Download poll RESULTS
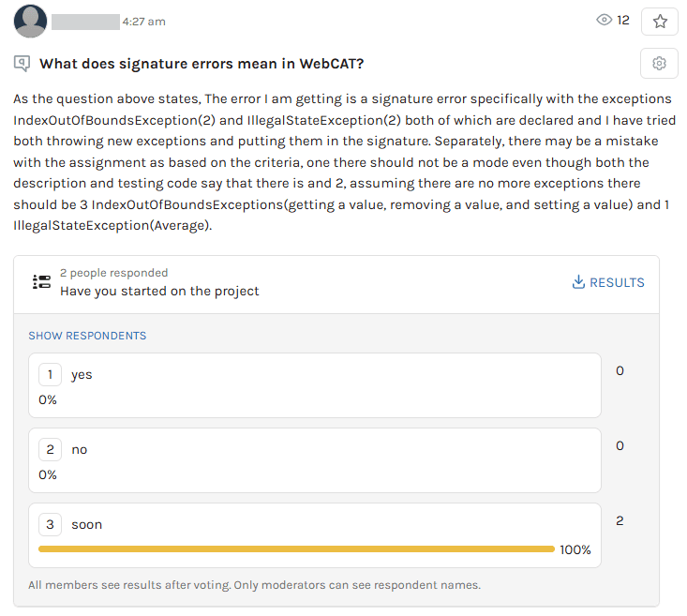The height and width of the screenshot is (616, 687). tap(616, 282)
